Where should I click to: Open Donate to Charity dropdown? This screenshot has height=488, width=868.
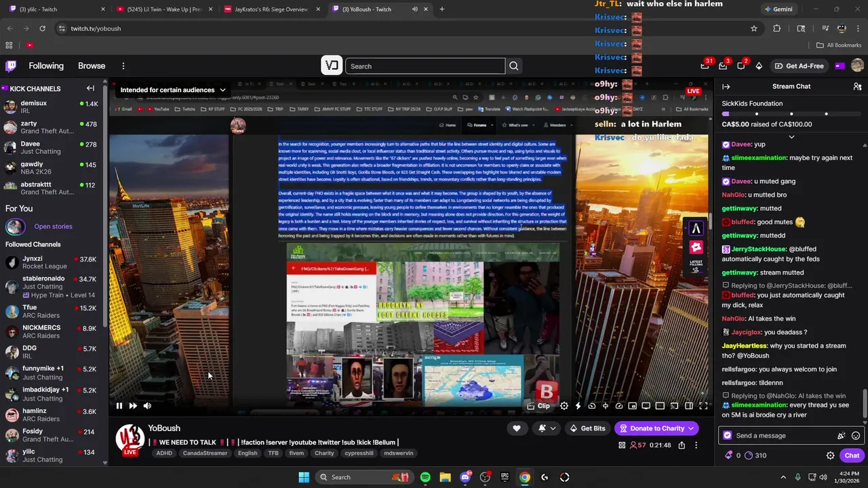point(656,428)
